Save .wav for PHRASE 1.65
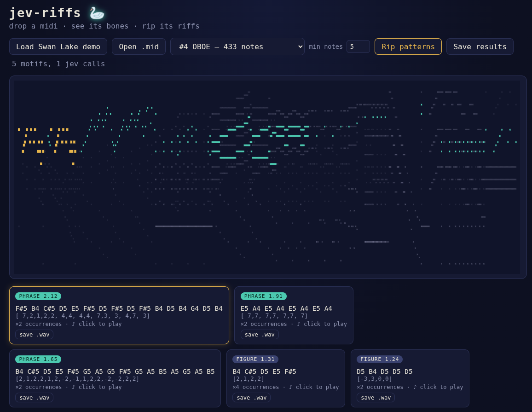Viewport: 532px width, 412px height. [x=34, y=398]
